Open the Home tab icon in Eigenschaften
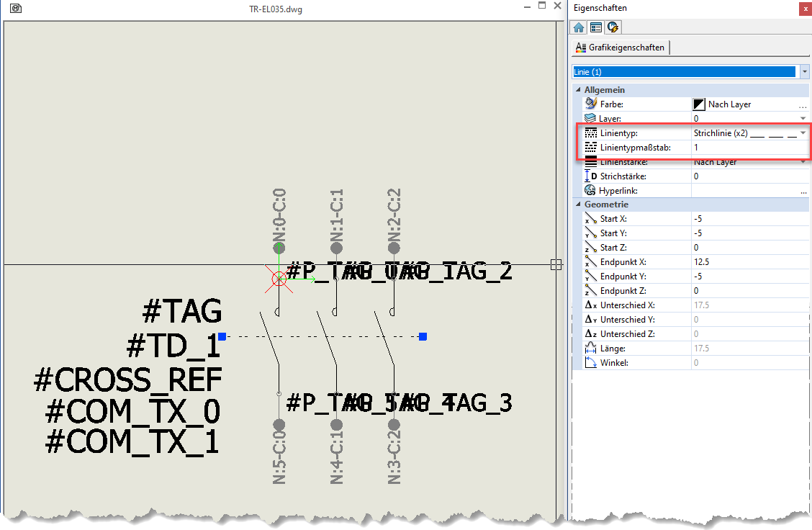 coord(579,27)
